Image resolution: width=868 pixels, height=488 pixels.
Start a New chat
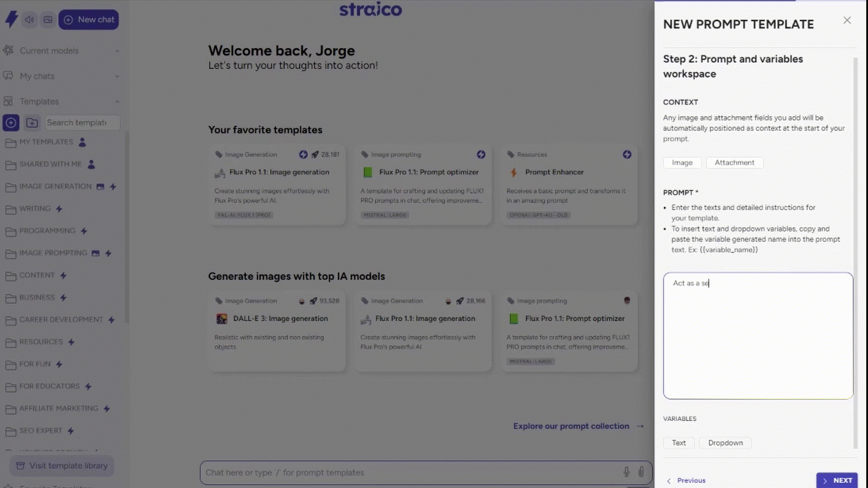(x=89, y=20)
